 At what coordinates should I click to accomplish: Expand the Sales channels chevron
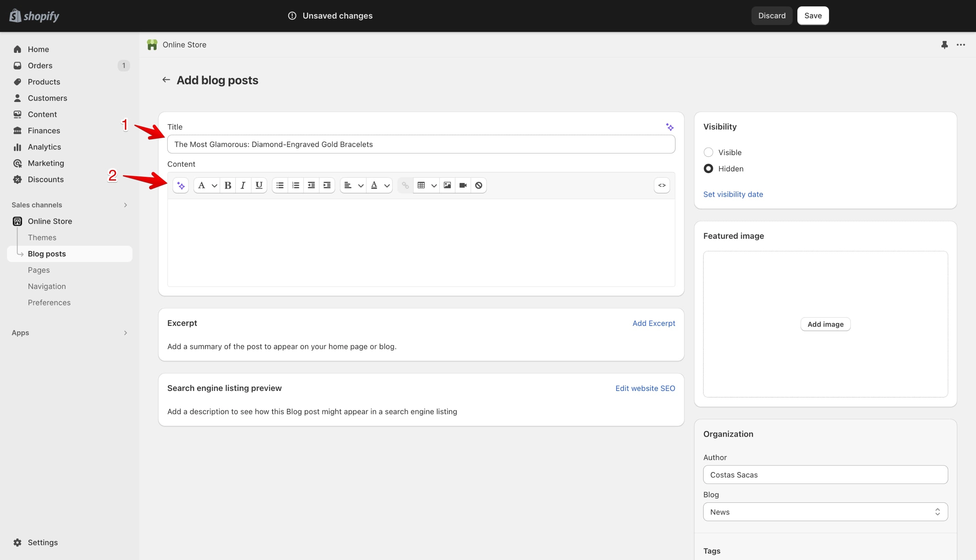point(125,205)
